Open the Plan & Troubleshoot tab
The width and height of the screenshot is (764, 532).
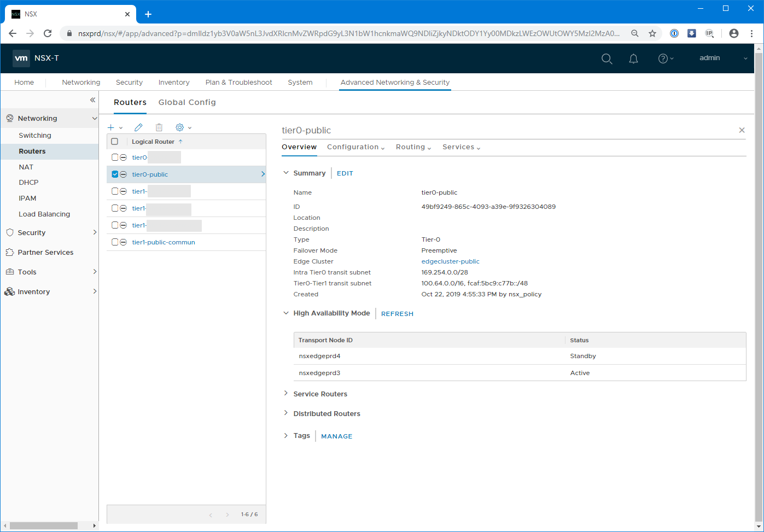(238, 83)
